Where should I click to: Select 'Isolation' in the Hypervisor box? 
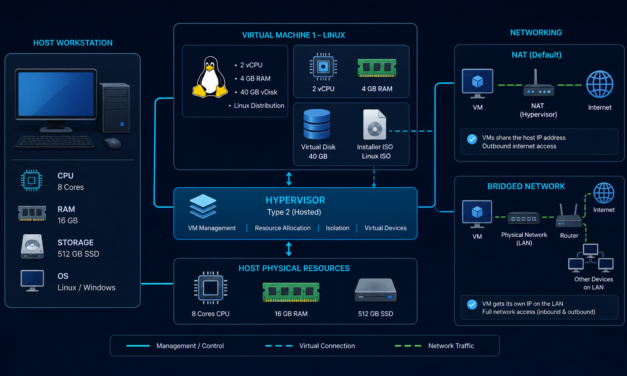337,228
